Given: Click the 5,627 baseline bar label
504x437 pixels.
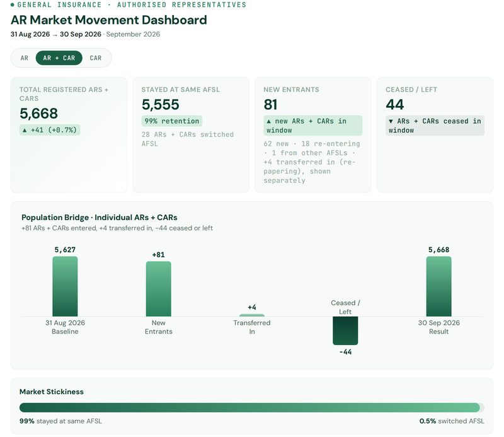Looking at the screenshot, I should 65,250.
